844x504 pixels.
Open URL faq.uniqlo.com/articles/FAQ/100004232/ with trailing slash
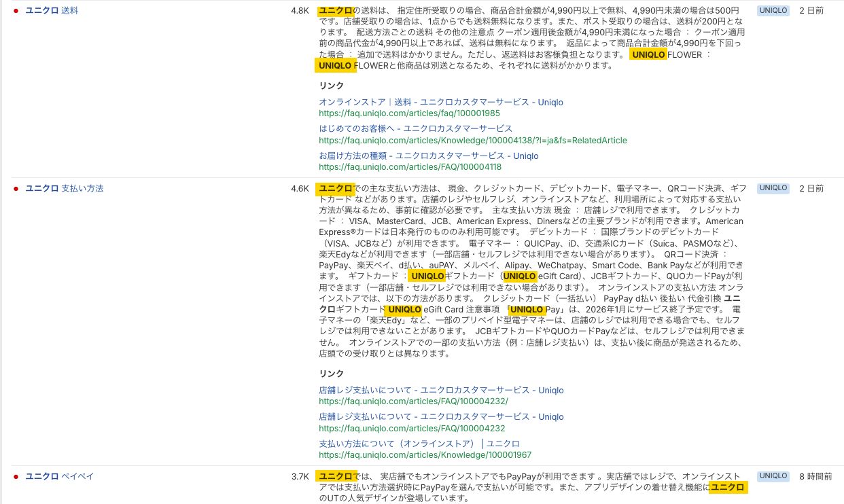coord(413,401)
